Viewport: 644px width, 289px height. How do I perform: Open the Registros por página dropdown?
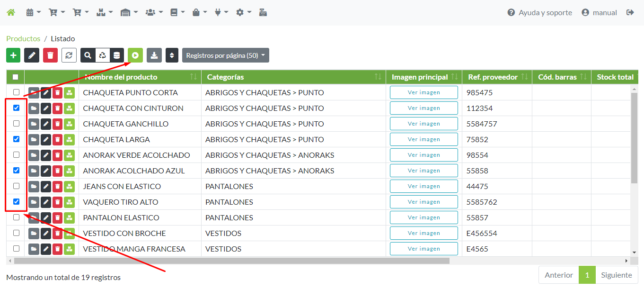tap(226, 55)
